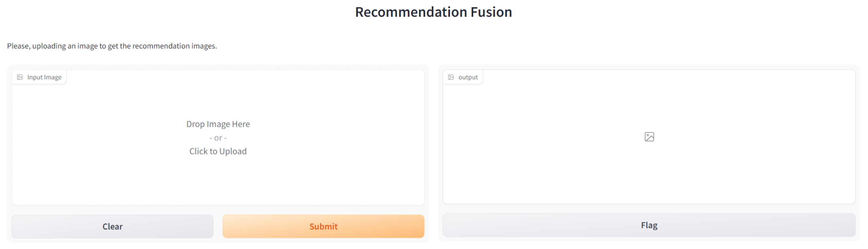Select the 'Input Image' label text
868x249 pixels.
pyautogui.click(x=44, y=77)
